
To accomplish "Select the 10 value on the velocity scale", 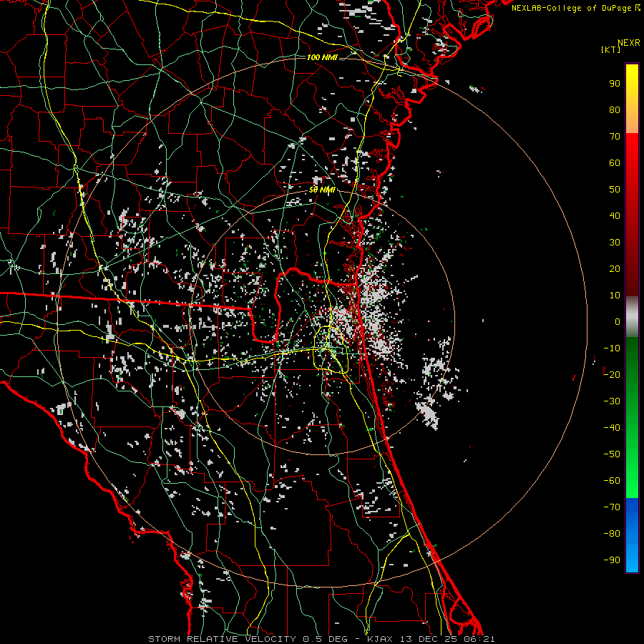I will pyautogui.click(x=615, y=296).
